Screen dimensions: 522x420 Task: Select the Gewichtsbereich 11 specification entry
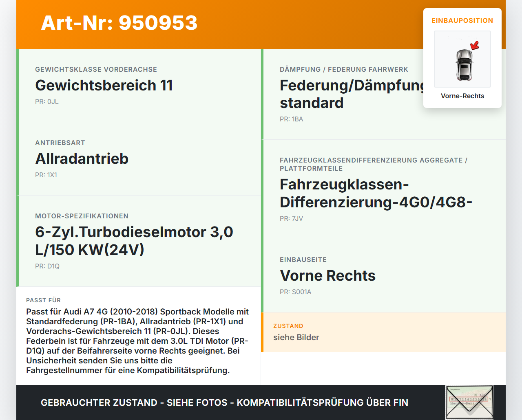click(139, 85)
